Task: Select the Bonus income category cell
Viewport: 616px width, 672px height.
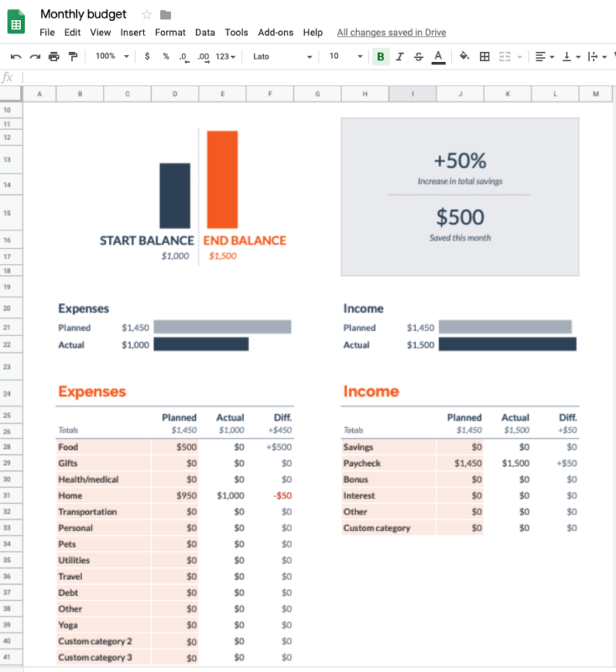Action: click(x=388, y=479)
